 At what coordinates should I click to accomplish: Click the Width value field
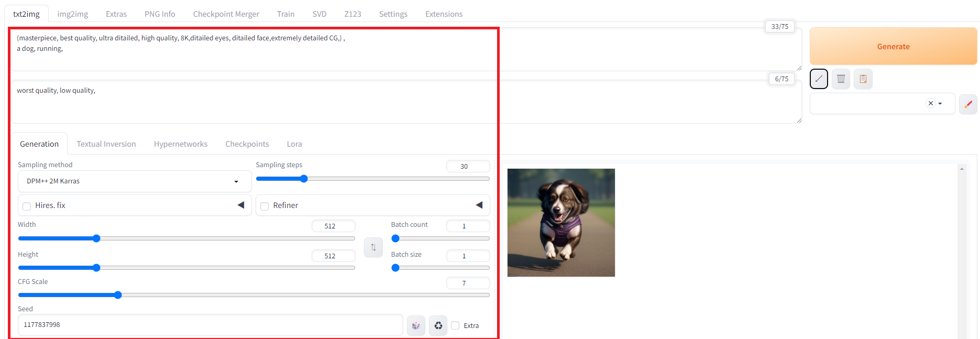pyautogui.click(x=333, y=226)
